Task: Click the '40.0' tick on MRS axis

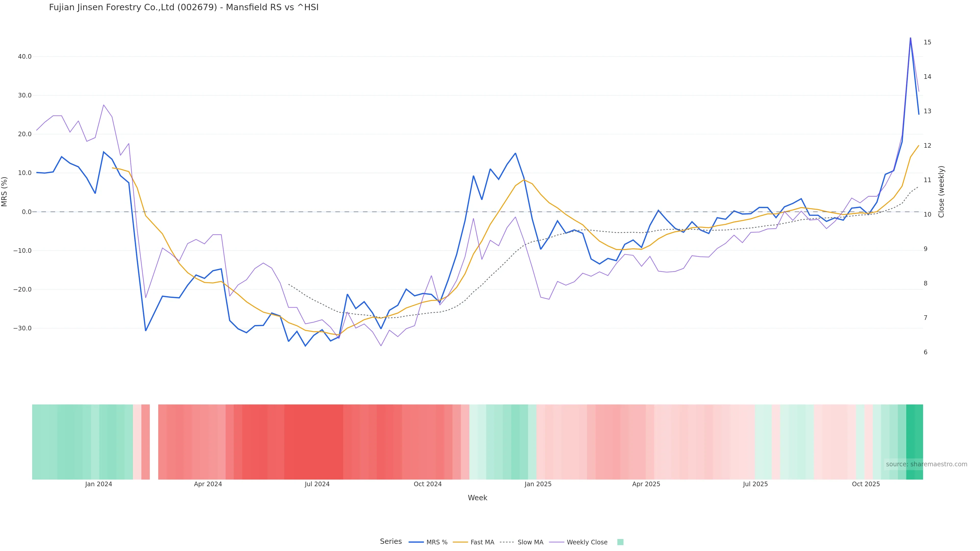Action: pyautogui.click(x=25, y=57)
